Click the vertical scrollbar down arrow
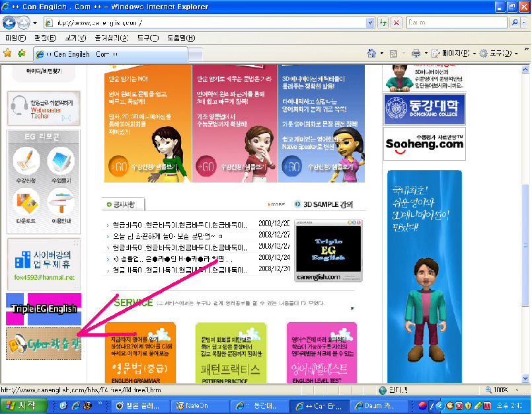The image size is (532, 414). click(525, 378)
